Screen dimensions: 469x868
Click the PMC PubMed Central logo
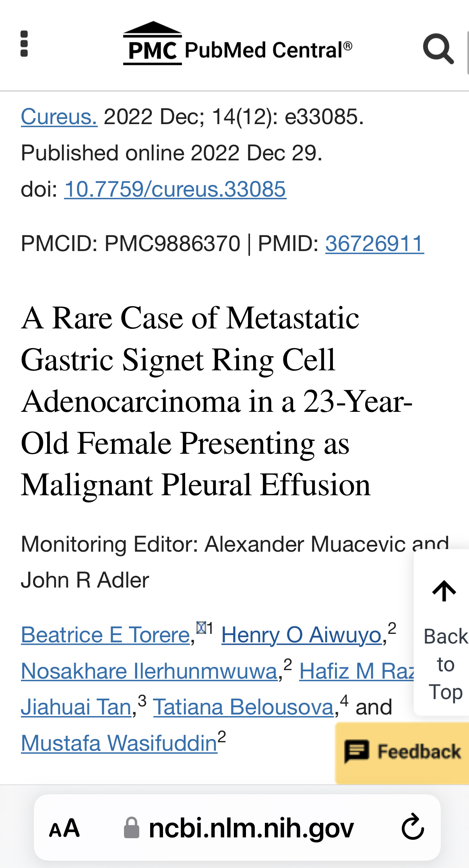point(238,44)
